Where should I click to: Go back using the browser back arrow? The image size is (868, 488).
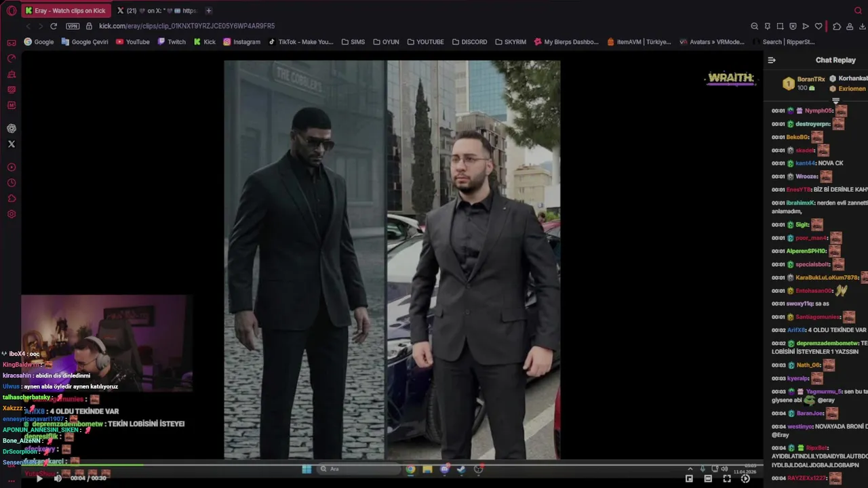coord(28,26)
